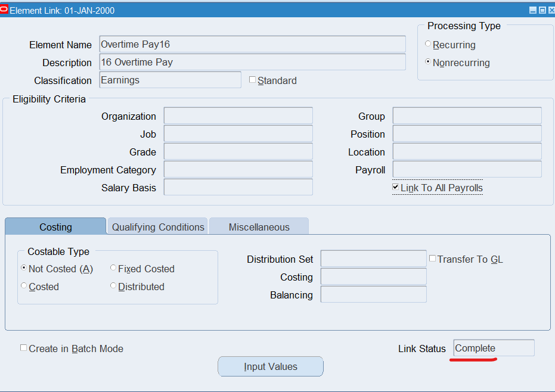
Task: Enable Create in Batch Mode
Action: [x=24, y=348]
